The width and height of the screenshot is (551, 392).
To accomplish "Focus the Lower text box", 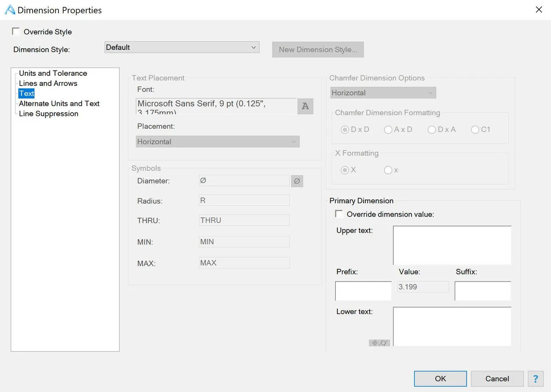I will pyautogui.click(x=452, y=327).
